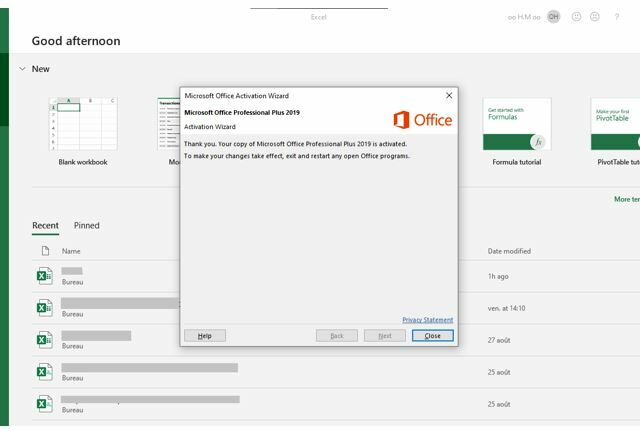This screenshot has height=431, width=640.
Task: Sort file list by Date modified
Action: 509,251
